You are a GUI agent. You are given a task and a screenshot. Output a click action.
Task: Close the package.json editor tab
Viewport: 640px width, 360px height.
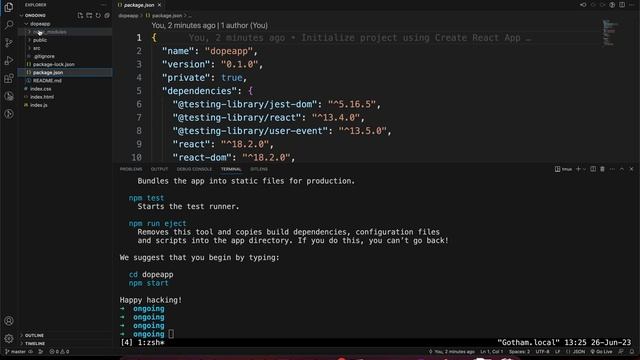(x=160, y=5)
